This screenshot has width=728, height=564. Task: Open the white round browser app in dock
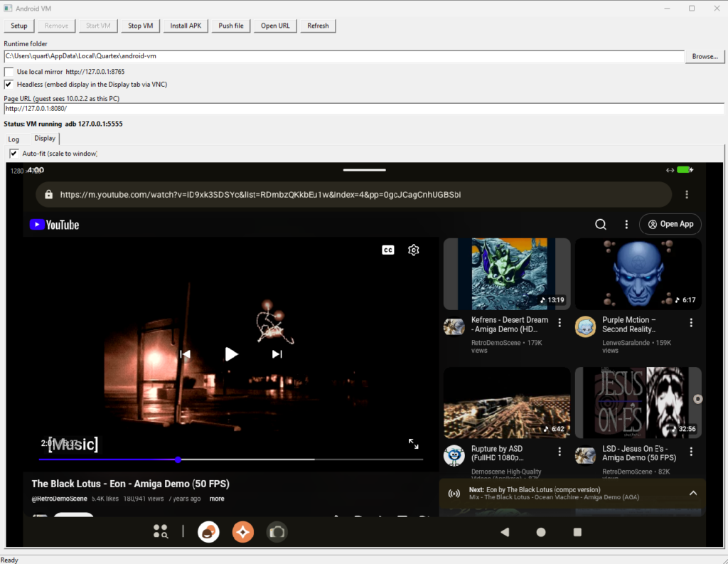(208, 532)
